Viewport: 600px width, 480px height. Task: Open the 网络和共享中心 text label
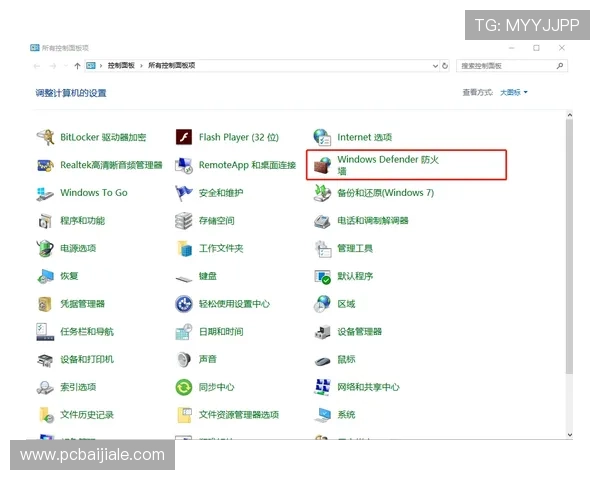[x=368, y=387]
